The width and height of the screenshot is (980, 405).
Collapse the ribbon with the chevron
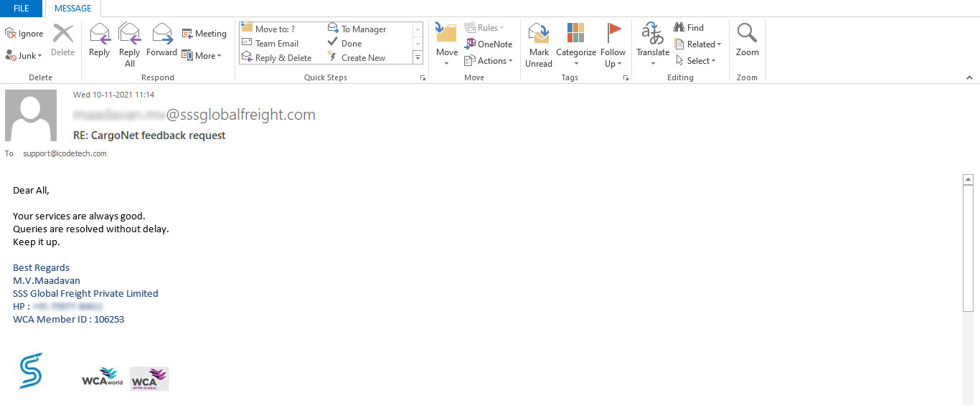point(969,77)
